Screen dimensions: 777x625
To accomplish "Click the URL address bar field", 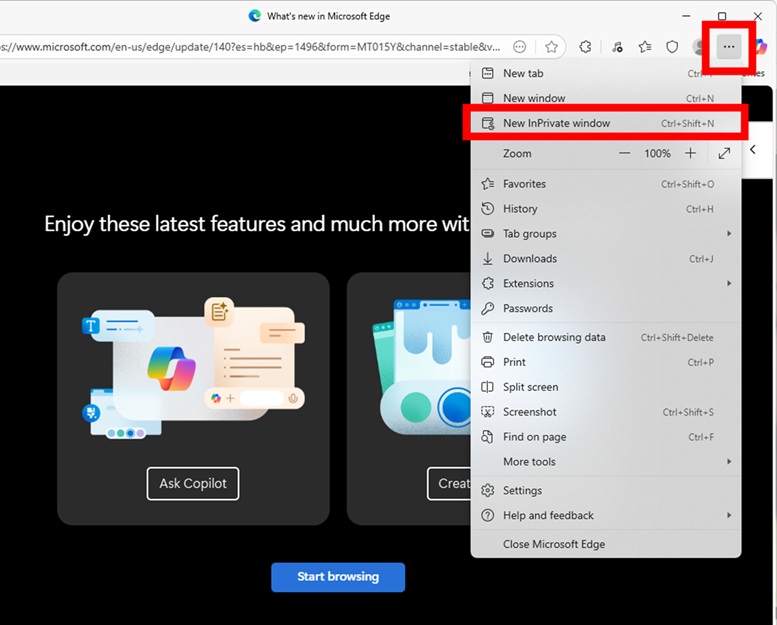I will 250,47.
